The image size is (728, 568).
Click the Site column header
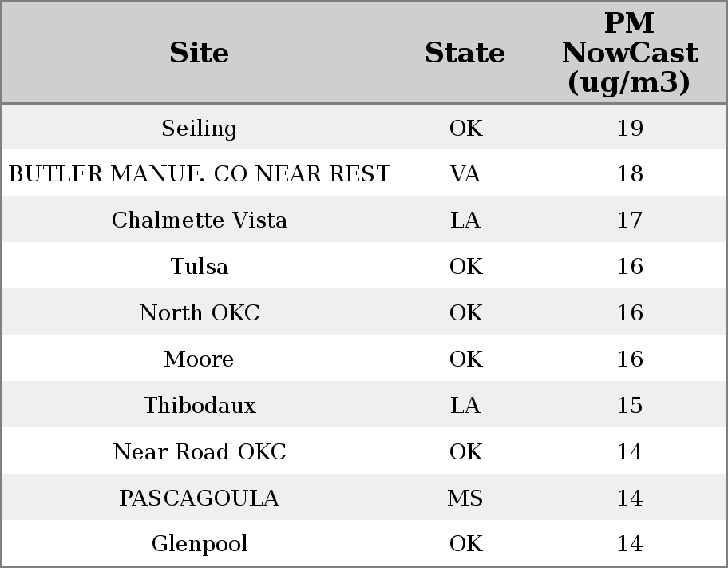pos(200,53)
